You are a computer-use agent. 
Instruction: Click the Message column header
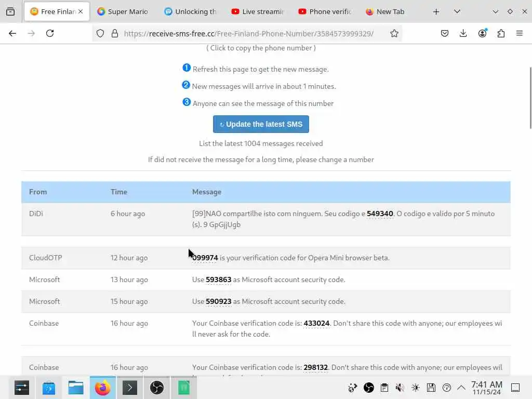coord(207,192)
